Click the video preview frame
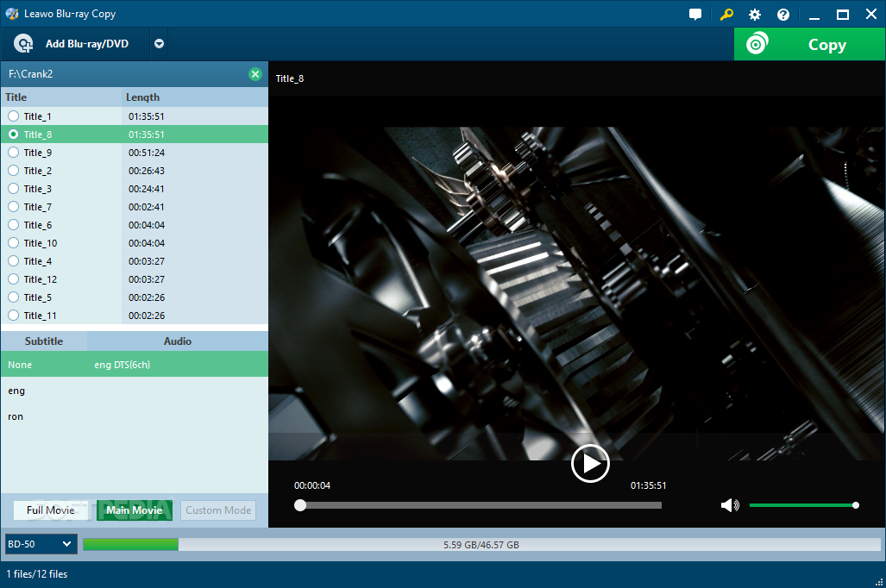 point(577,294)
